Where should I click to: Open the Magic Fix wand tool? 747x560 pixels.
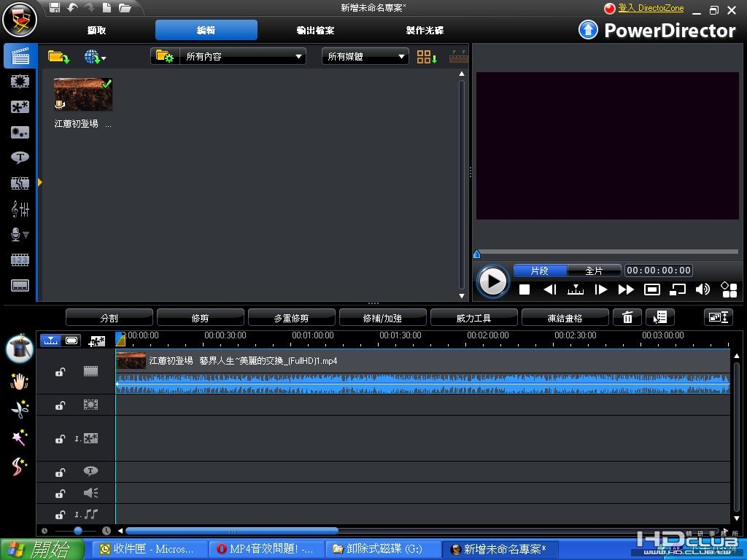[x=20, y=437]
